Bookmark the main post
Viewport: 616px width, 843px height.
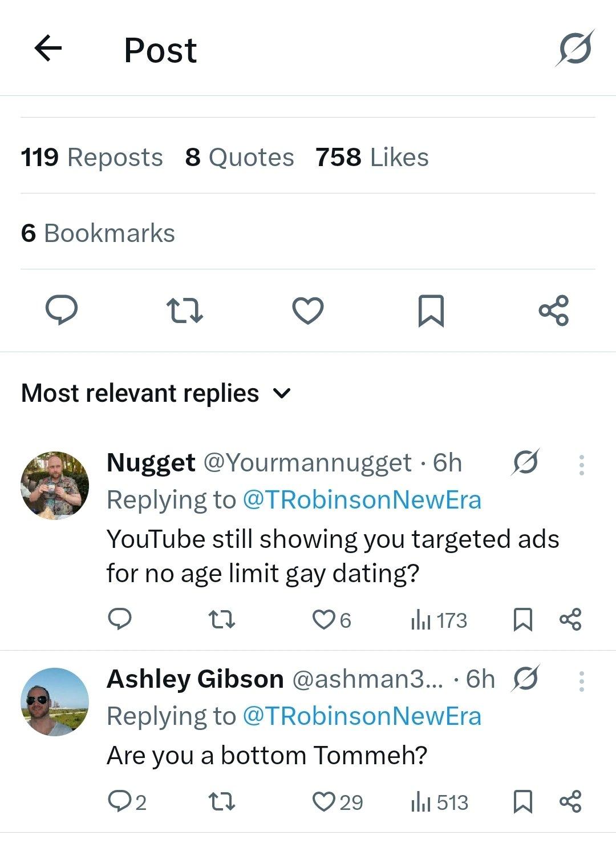(431, 310)
